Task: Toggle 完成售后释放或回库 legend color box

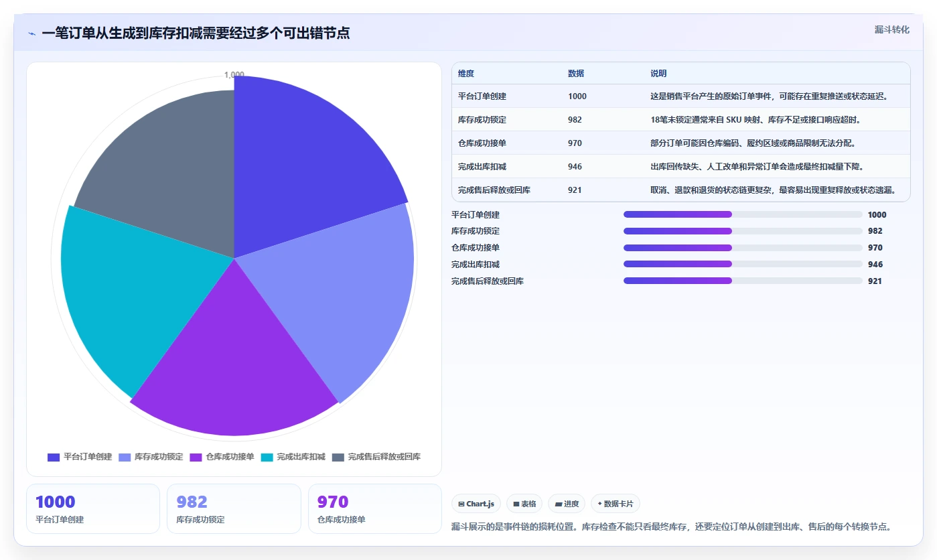Action: coord(338,458)
